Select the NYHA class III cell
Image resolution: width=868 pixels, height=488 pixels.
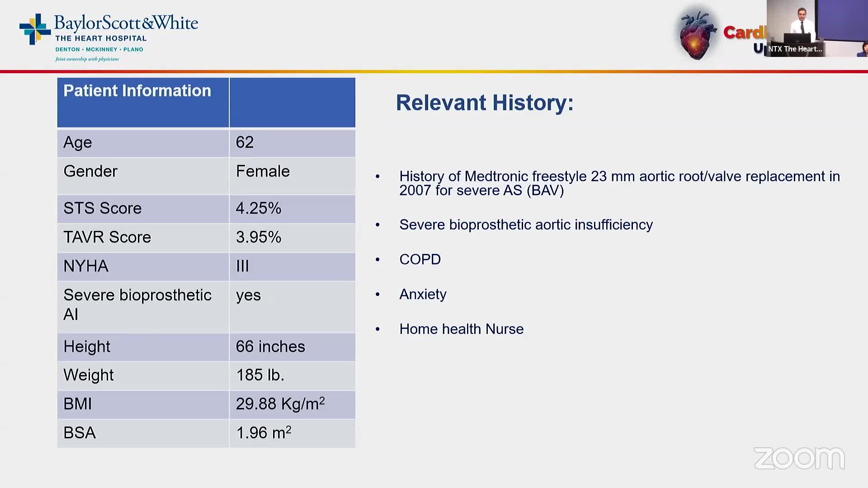(242, 266)
